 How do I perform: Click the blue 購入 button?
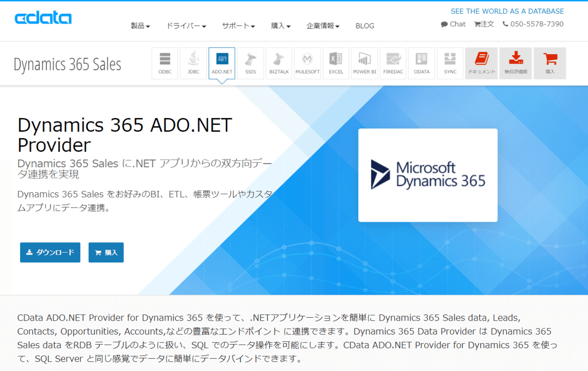click(106, 253)
